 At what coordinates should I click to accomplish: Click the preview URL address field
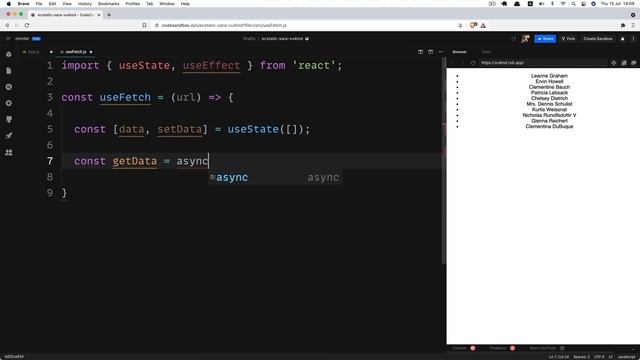tap(543, 63)
